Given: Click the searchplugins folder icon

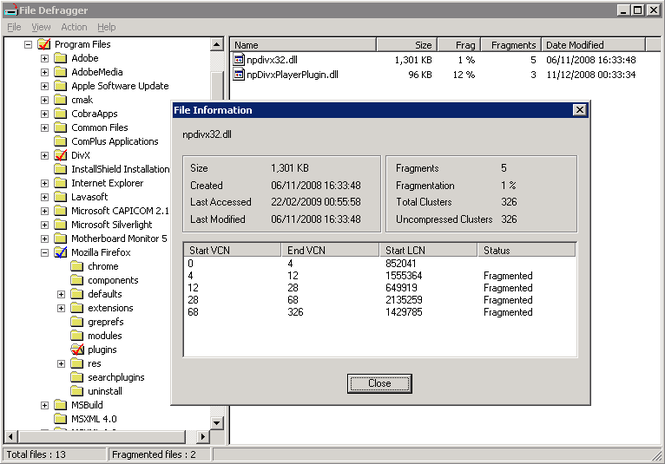Looking at the screenshot, I should tap(77, 377).
